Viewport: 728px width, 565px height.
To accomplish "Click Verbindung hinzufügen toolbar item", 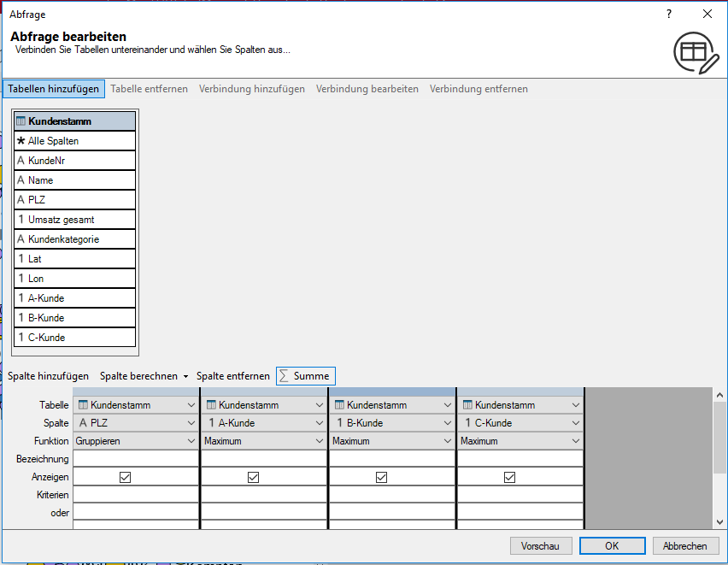I will 252,89.
